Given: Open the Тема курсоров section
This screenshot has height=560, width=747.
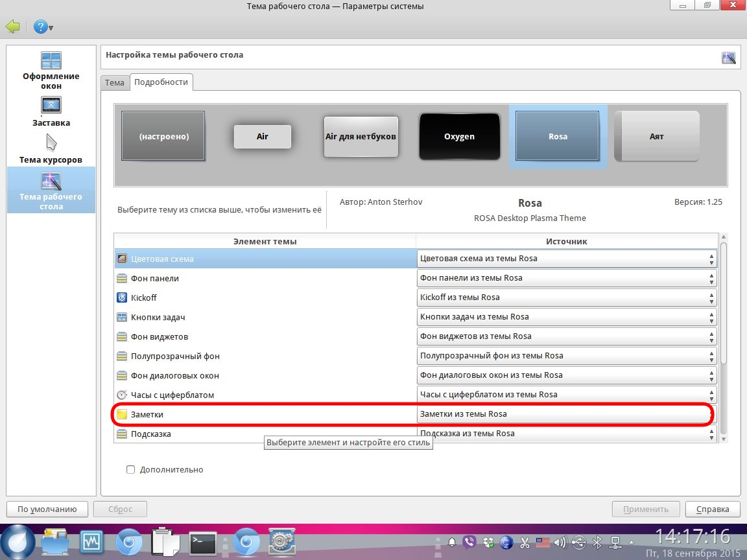Looking at the screenshot, I should click(x=51, y=149).
